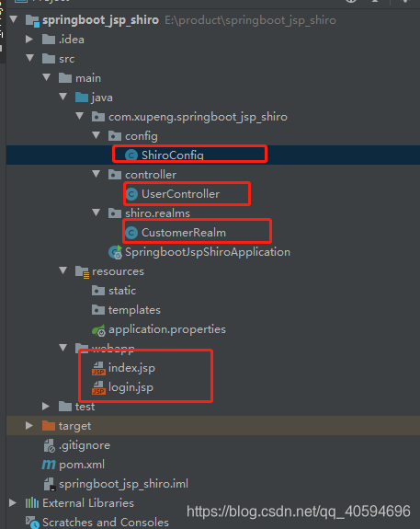
Task: Select springboot_jsp_shiro.iml file
Action: pyautogui.click(x=123, y=484)
